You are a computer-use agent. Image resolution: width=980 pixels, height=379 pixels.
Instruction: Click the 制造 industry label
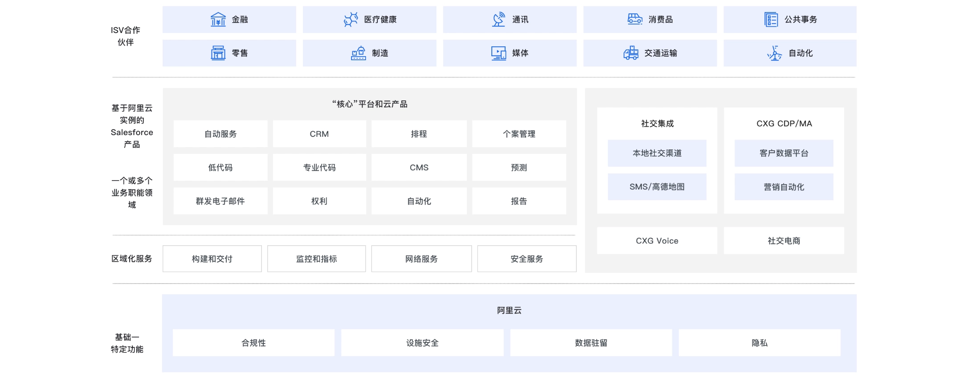coord(380,53)
